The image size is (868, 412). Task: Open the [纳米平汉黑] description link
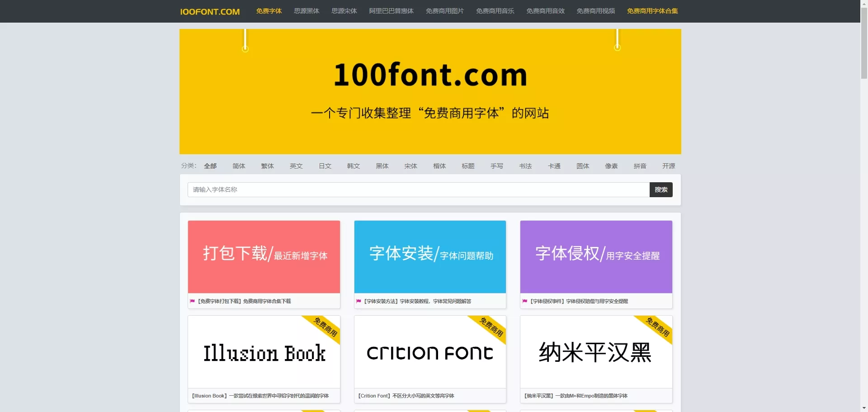pyautogui.click(x=576, y=396)
